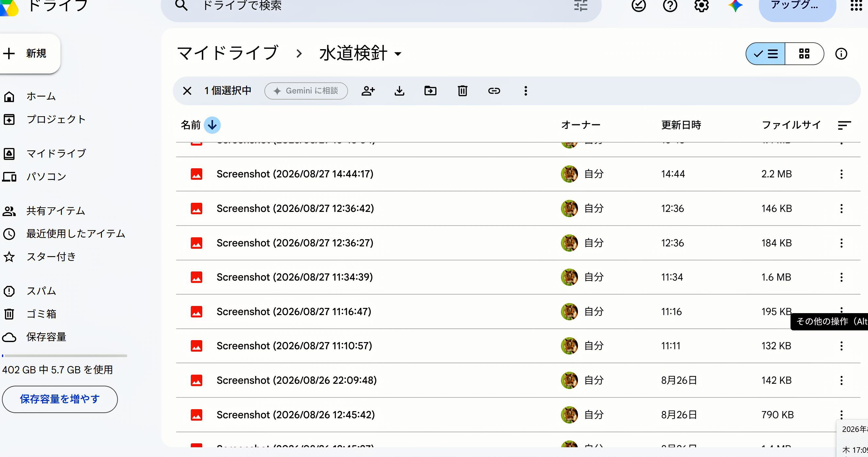Screen dimensions: 868x457
Task: Open the Gemini sparkle icon
Action: click(x=735, y=6)
